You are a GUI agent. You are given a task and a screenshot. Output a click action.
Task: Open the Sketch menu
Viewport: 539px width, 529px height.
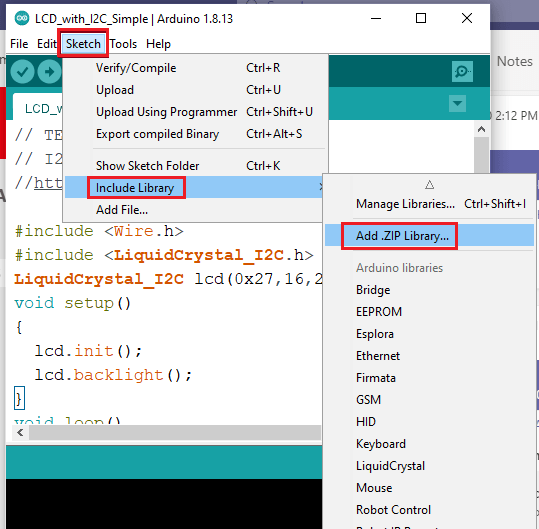(83, 44)
